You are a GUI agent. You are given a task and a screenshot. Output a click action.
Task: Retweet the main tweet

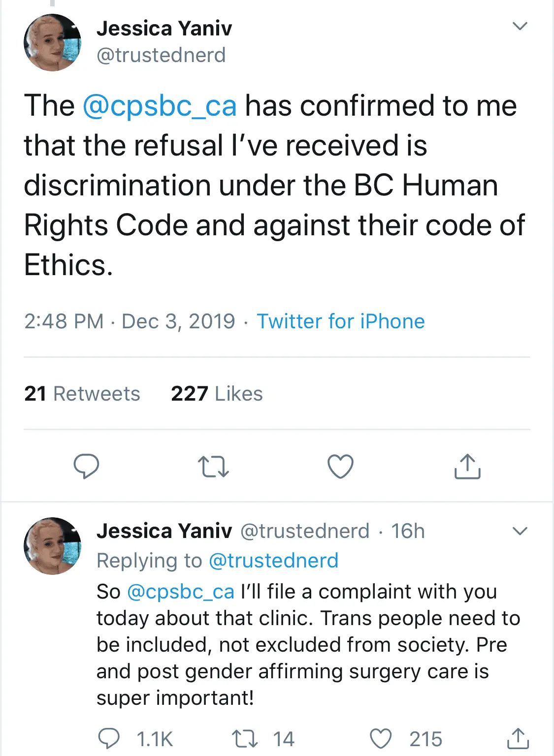click(x=213, y=466)
